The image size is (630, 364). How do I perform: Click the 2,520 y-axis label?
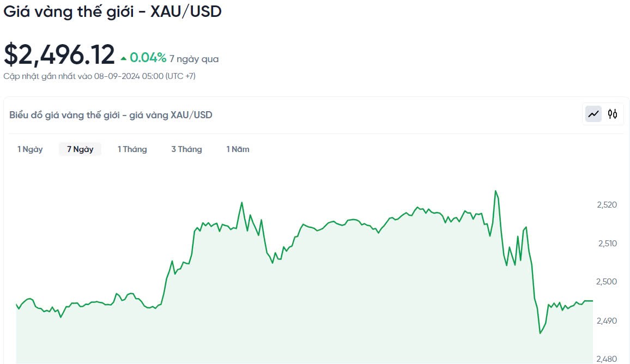pos(607,205)
